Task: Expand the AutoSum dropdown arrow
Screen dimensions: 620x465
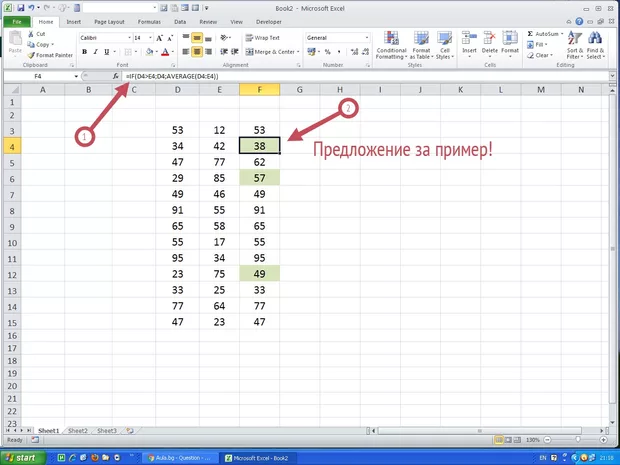Action: (x=562, y=34)
